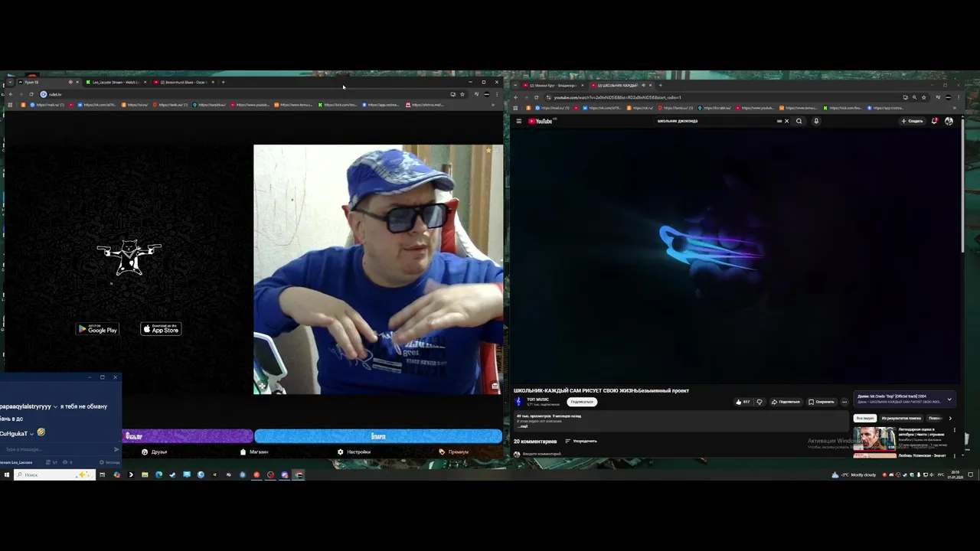Open the YouTube video player

click(735, 256)
